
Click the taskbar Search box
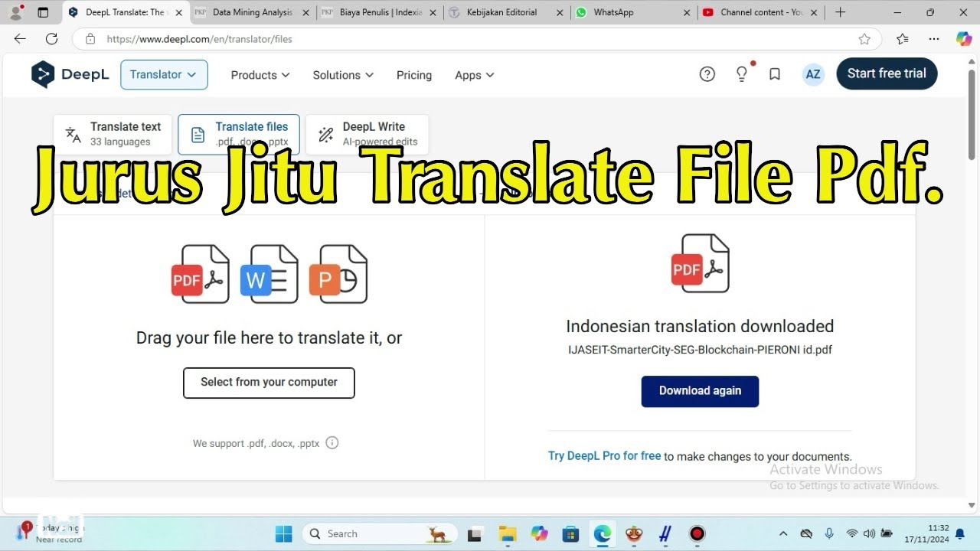(380, 533)
